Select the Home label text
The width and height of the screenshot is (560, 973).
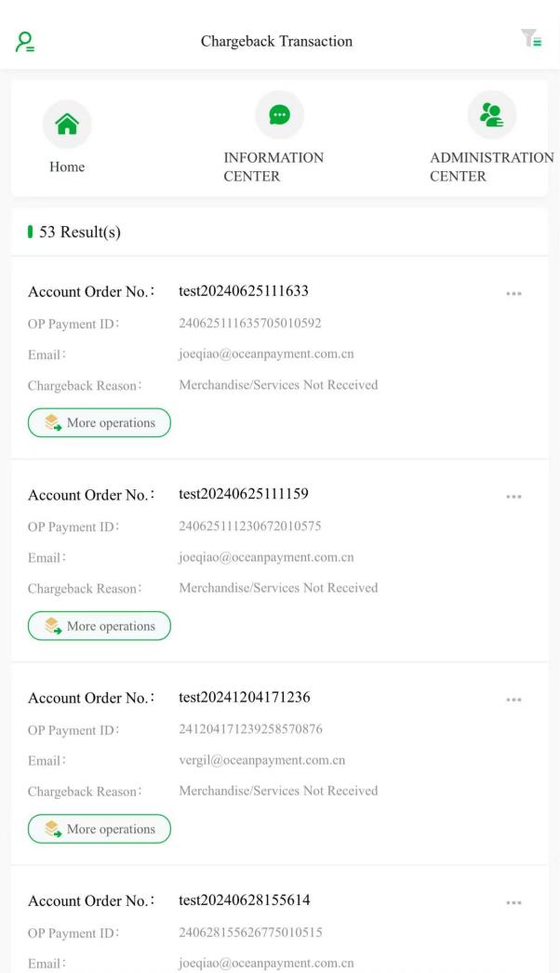coord(67,167)
